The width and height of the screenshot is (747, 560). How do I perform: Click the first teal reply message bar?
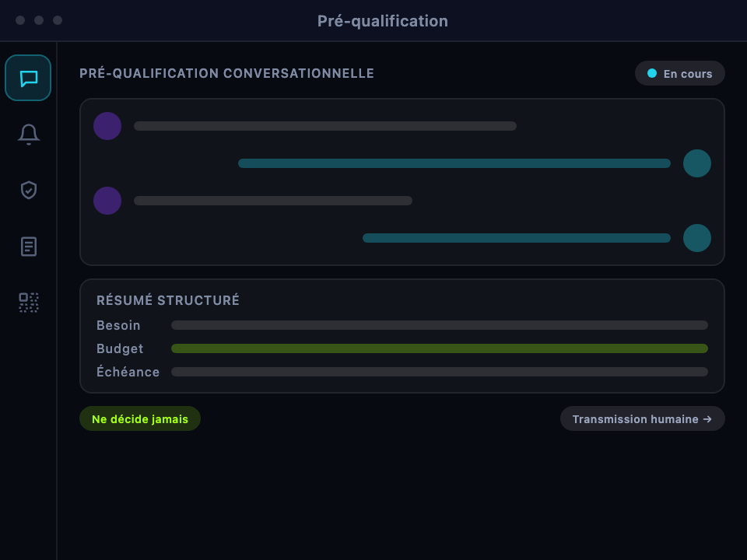click(x=454, y=163)
